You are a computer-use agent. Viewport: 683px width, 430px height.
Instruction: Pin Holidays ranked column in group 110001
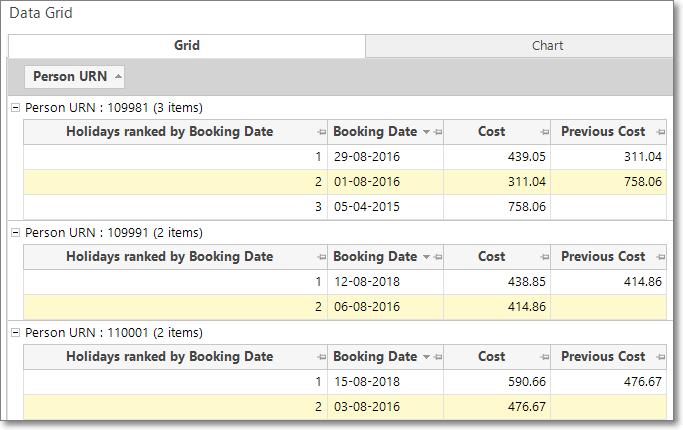(x=321, y=357)
